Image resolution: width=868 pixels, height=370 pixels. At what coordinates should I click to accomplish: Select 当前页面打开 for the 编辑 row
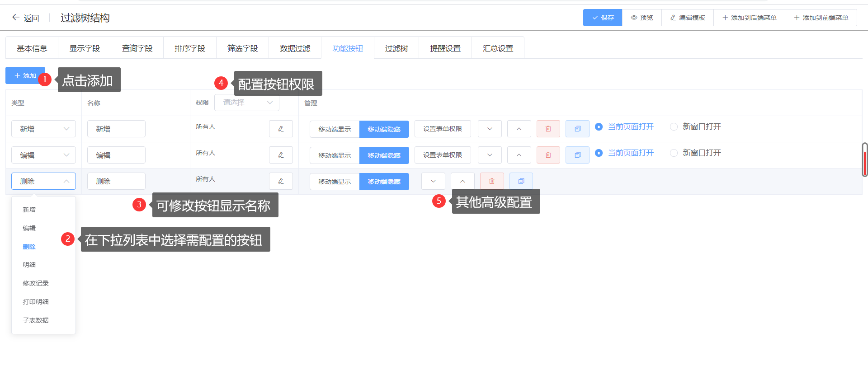[x=599, y=153]
